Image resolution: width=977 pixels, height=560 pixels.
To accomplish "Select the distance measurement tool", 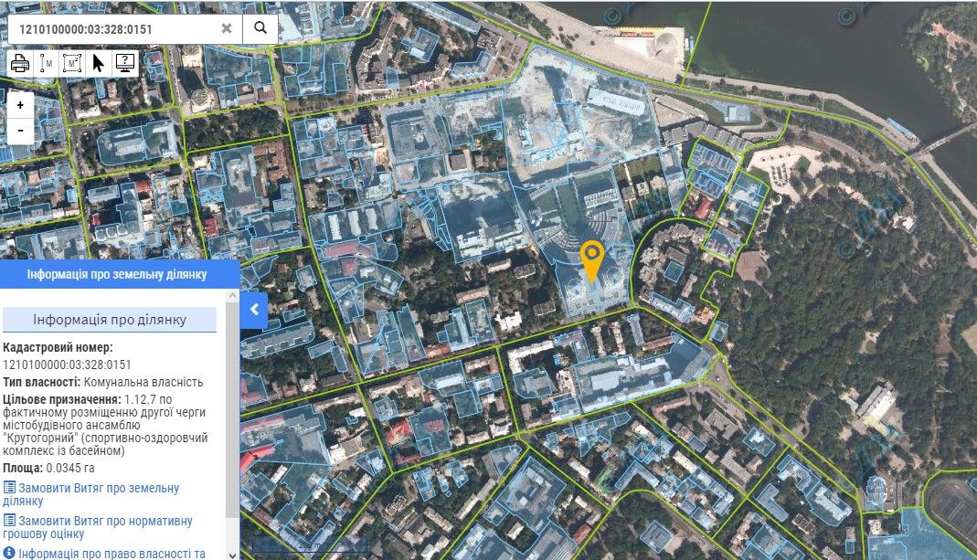I will click(47, 63).
